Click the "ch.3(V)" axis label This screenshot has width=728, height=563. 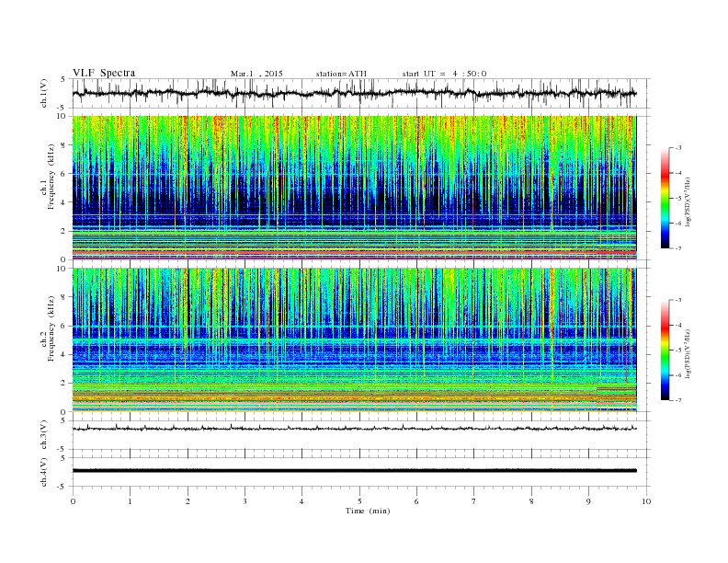44,435
